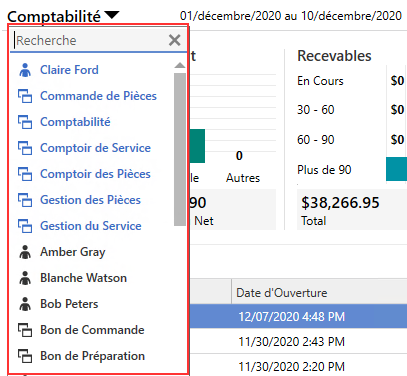
Task: Select Comptabilité from the list
Action: point(75,122)
